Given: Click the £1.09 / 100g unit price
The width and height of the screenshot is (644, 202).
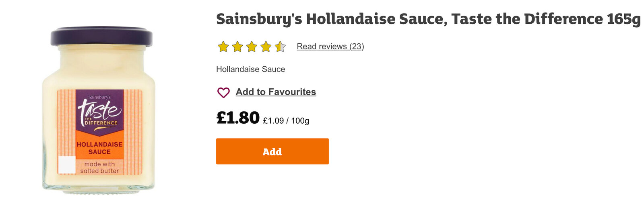Looking at the screenshot, I should click(x=286, y=121).
